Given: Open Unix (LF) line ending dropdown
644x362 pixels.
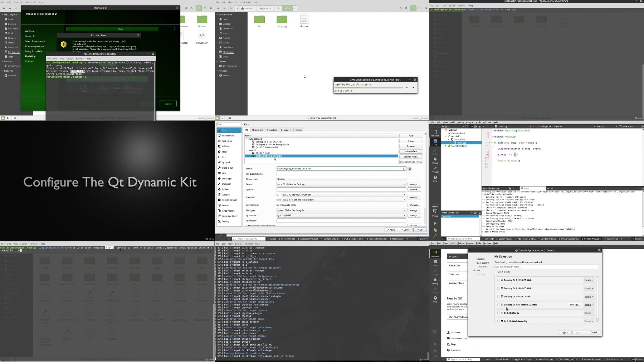Looking at the screenshot, I should click(x=606, y=126).
